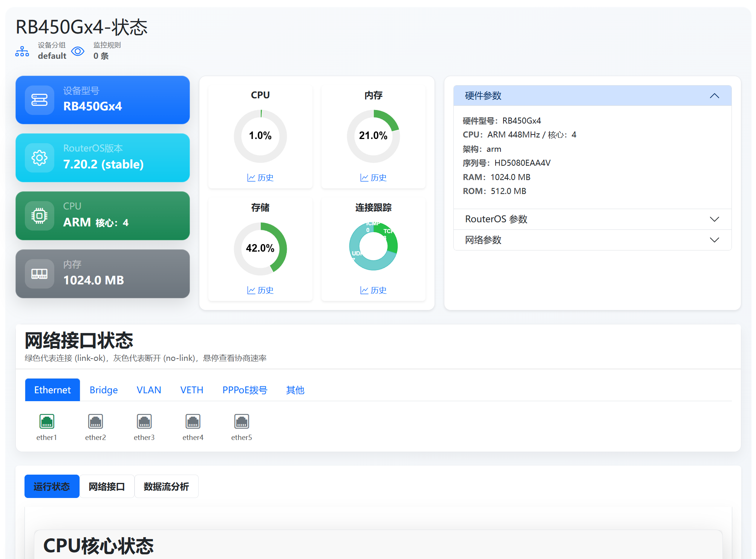Open CPU 历史 chart link
Viewport: 756px width, 559px height.
[260, 178]
